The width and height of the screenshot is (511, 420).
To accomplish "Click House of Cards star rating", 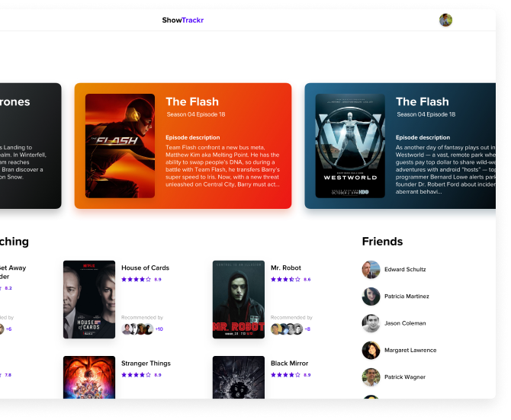I will (x=137, y=279).
